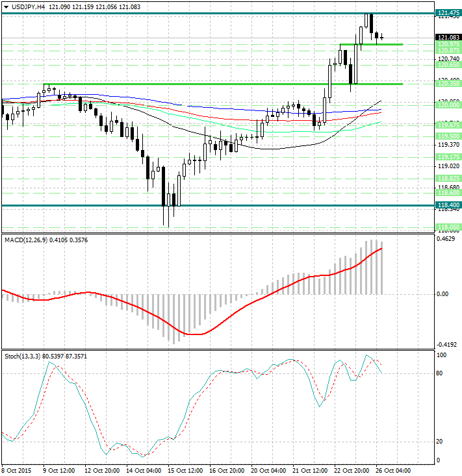Select the 118.050 level label
This screenshot has height=476, width=462.
click(x=448, y=227)
